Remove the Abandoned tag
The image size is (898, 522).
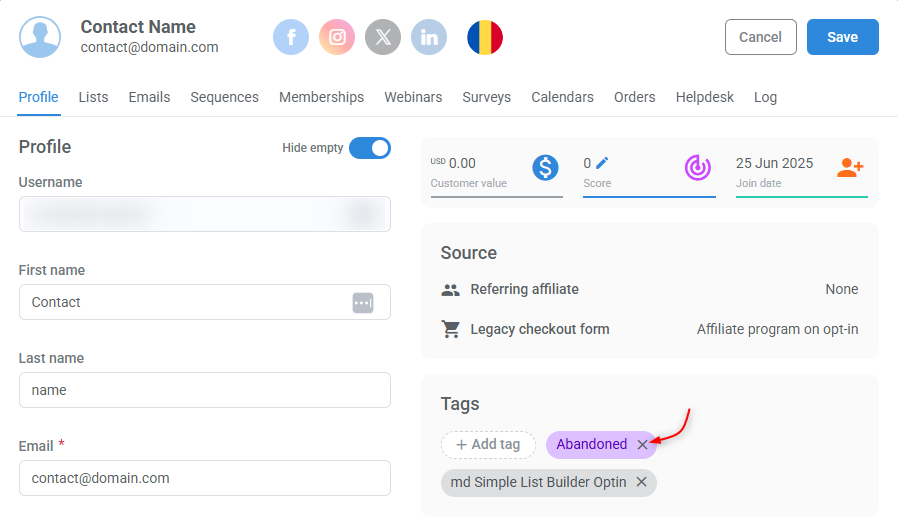coord(643,445)
